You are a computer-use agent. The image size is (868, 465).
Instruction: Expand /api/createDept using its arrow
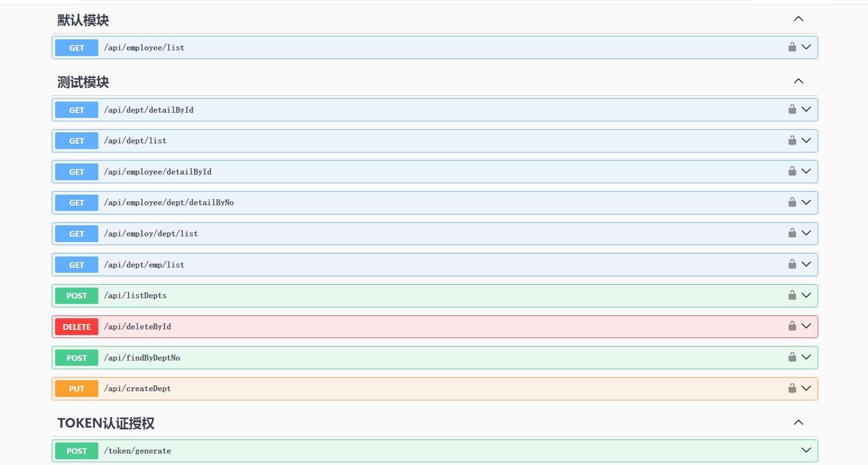[806, 388]
